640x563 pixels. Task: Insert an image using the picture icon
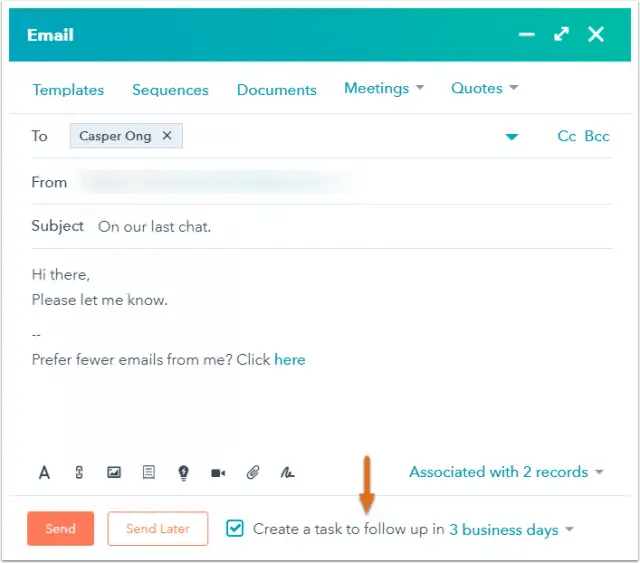pos(114,473)
